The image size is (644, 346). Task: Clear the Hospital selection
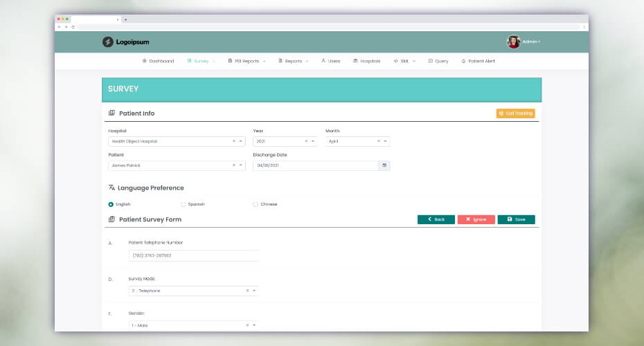[x=234, y=141]
